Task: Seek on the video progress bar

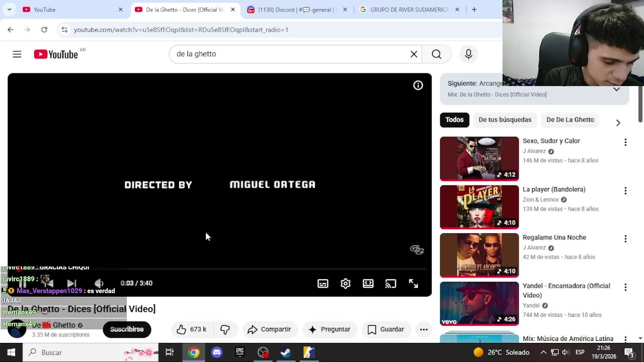Action: [x=219, y=269]
